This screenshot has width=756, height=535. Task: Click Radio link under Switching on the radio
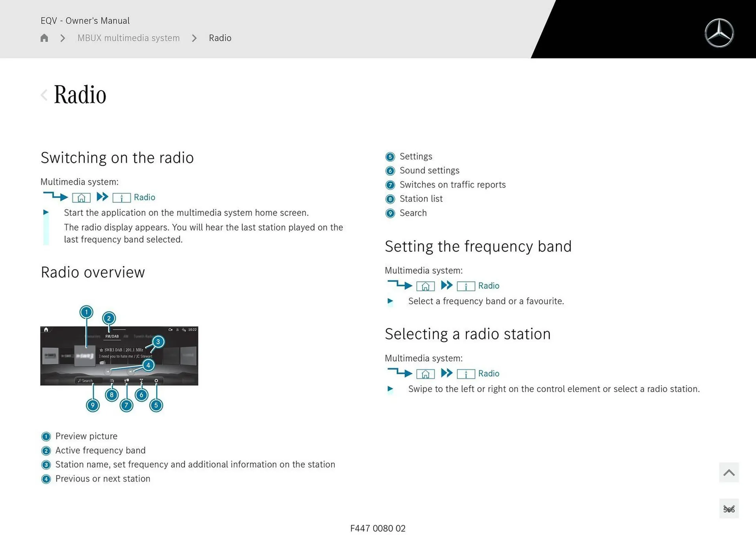coord(144,197)
